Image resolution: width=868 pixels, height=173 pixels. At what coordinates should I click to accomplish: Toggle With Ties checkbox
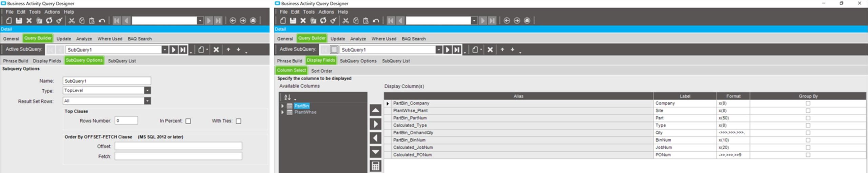[x=238, y=121]
